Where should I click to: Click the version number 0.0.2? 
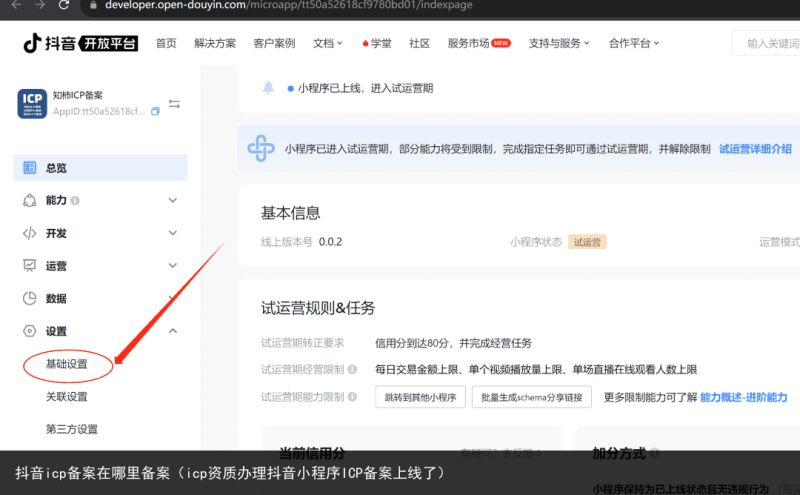tap(331, 242)
